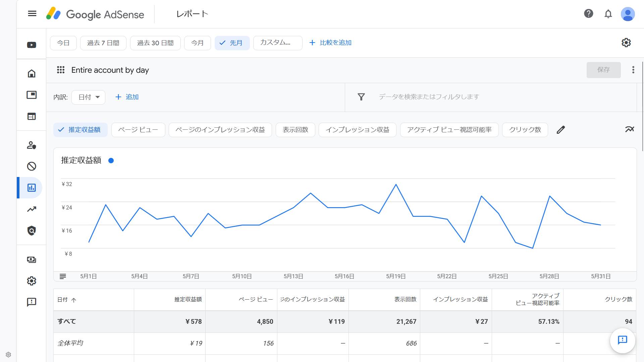Open Privacy & messaging sidebar icon
This screenshot has width=644, height=362.
pos(32,145)
